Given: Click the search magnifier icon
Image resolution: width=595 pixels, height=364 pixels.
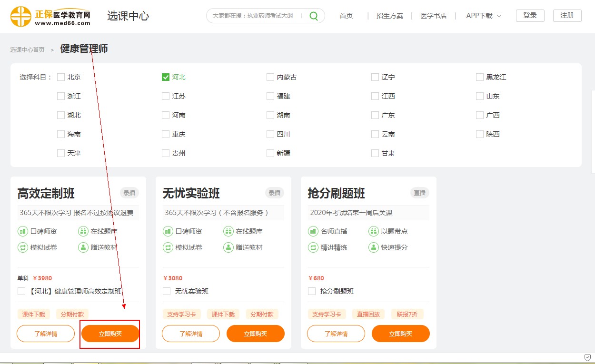Looking at the screenshot, I should (x=314, y=16).
